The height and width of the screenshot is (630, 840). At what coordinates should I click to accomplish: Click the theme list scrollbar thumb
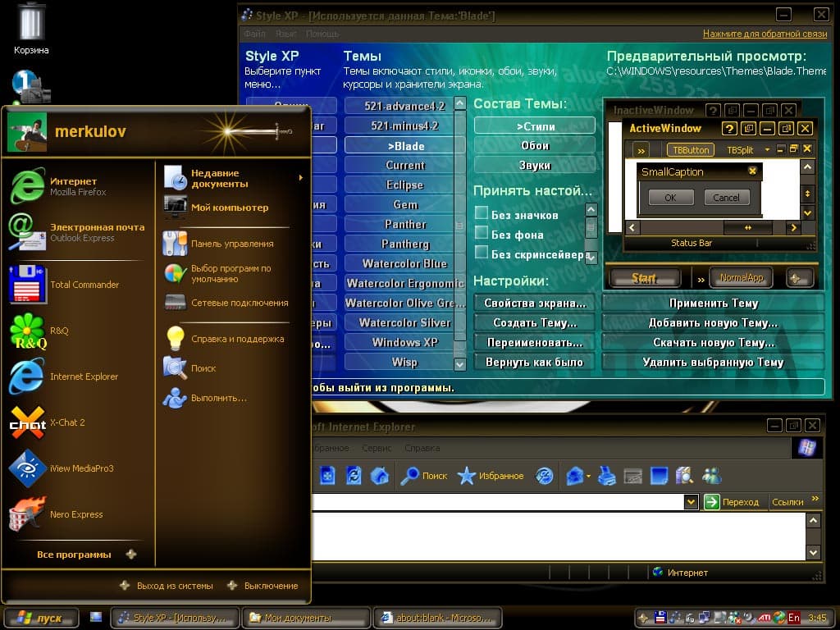click(x=459, y=226)
